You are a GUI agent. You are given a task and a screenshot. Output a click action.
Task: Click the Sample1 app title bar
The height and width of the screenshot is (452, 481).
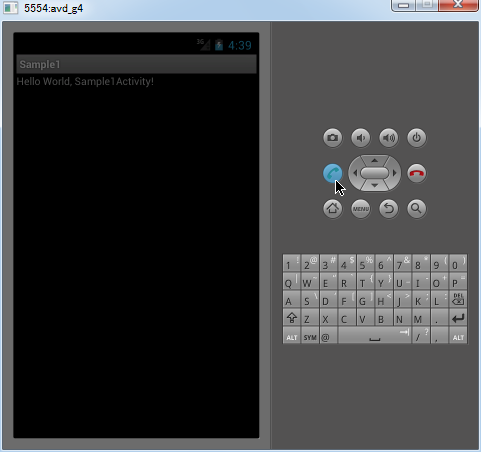[x=136, y=64]
